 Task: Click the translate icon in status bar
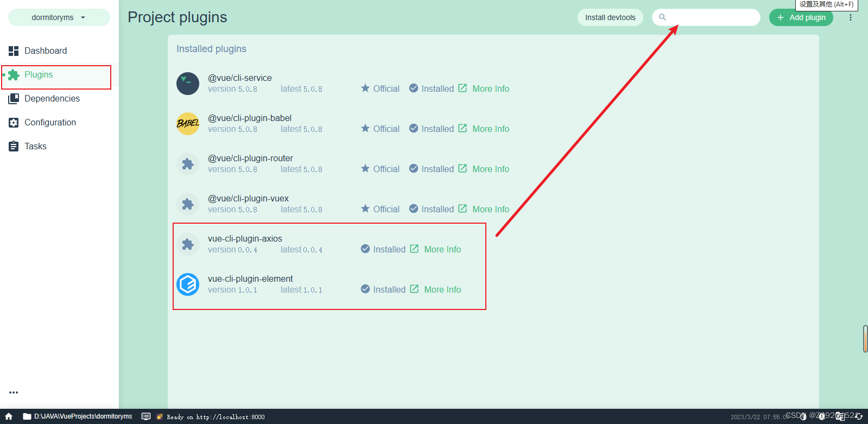(840, 416)
